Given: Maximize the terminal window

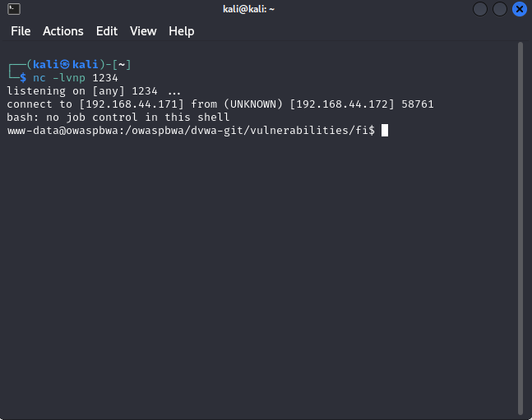Looking at the screenshot, I should (x=500, y=9).
